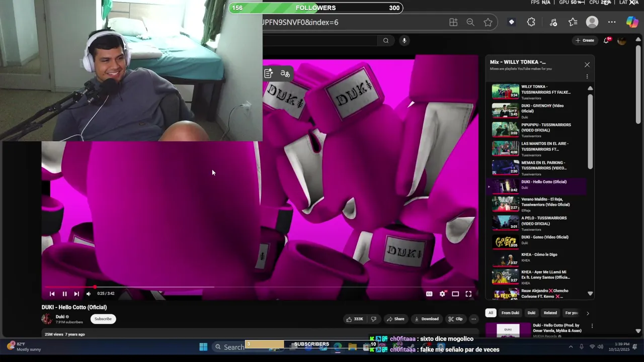The height and width of the screenshot is (362, 644).
Task: Select the Duki filter chip
Action: (531, 313)
